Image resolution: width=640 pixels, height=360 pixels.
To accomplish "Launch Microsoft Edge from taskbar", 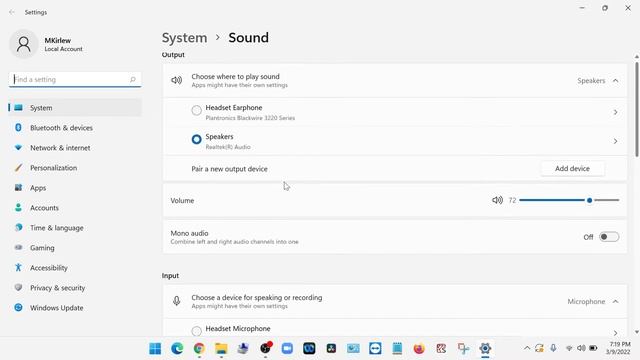I will point(177,349).
